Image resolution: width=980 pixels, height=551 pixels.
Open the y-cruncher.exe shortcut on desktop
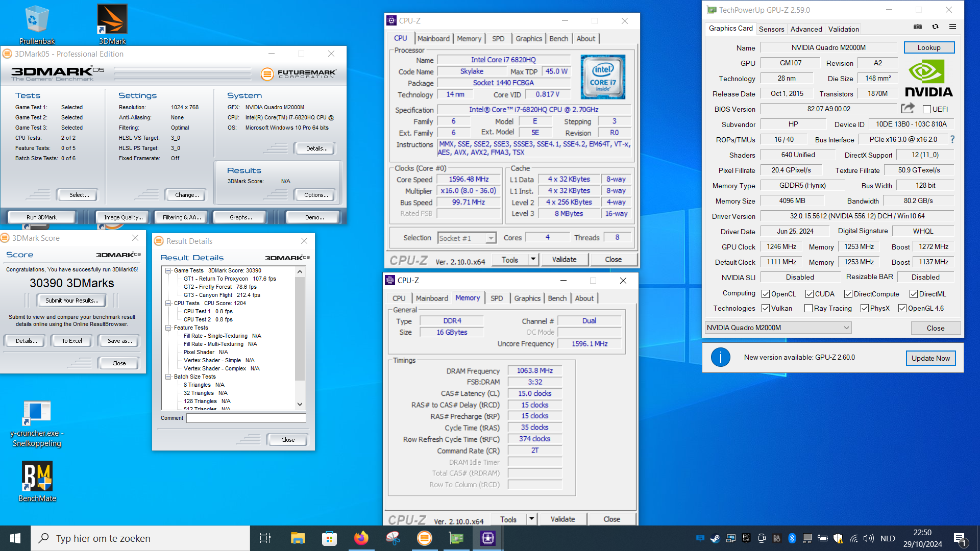[x=37, y=423]
